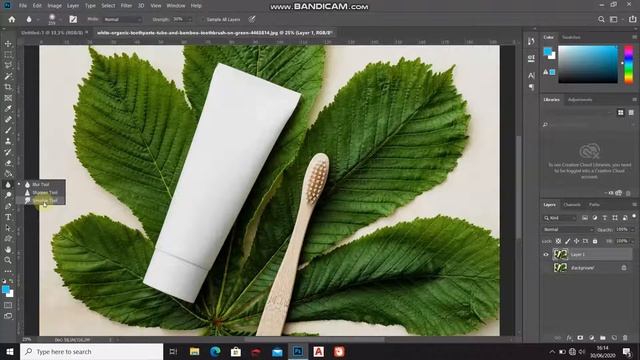Open the blur Mode dropdown
The image size is (640, 360).
(122, 19)
